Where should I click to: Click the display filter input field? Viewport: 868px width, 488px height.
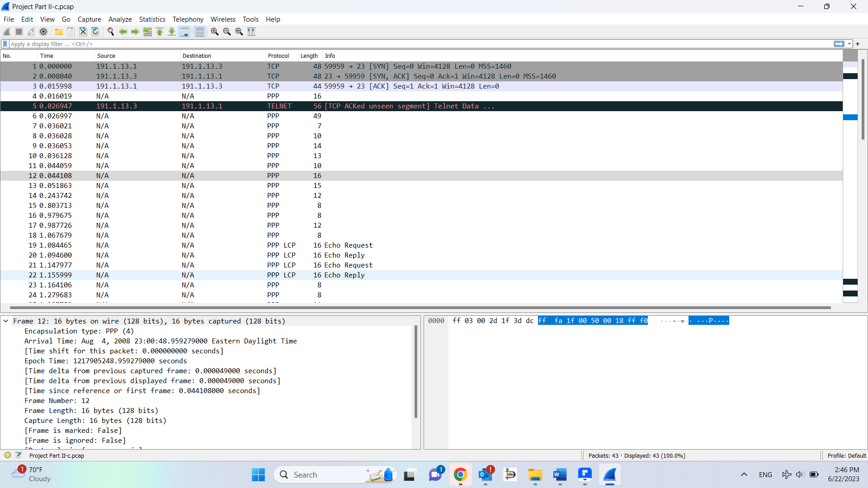pyautogui.click(x=407, y=44)
